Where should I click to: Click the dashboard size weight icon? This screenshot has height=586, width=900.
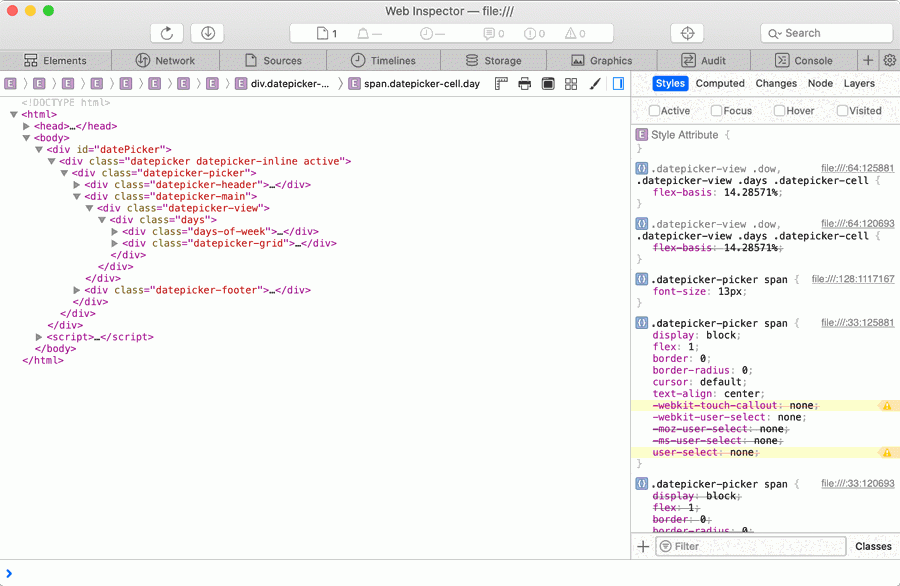[363, 33]
